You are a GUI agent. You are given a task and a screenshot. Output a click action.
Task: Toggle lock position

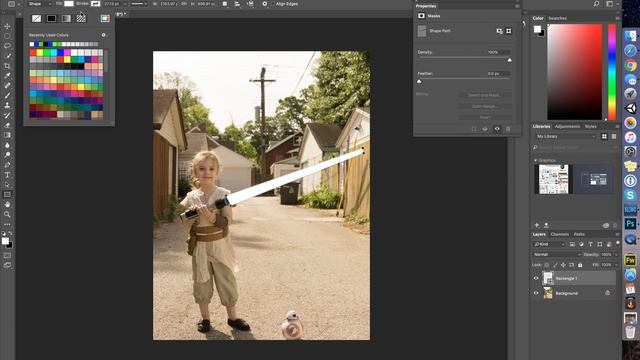(563, 265)
